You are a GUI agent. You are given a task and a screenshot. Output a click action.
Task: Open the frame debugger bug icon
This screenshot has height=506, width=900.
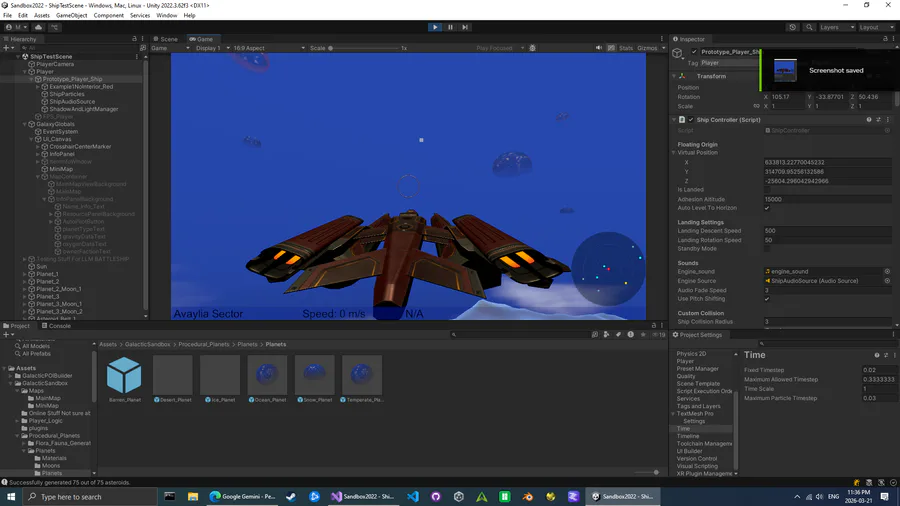coord(533,48)
